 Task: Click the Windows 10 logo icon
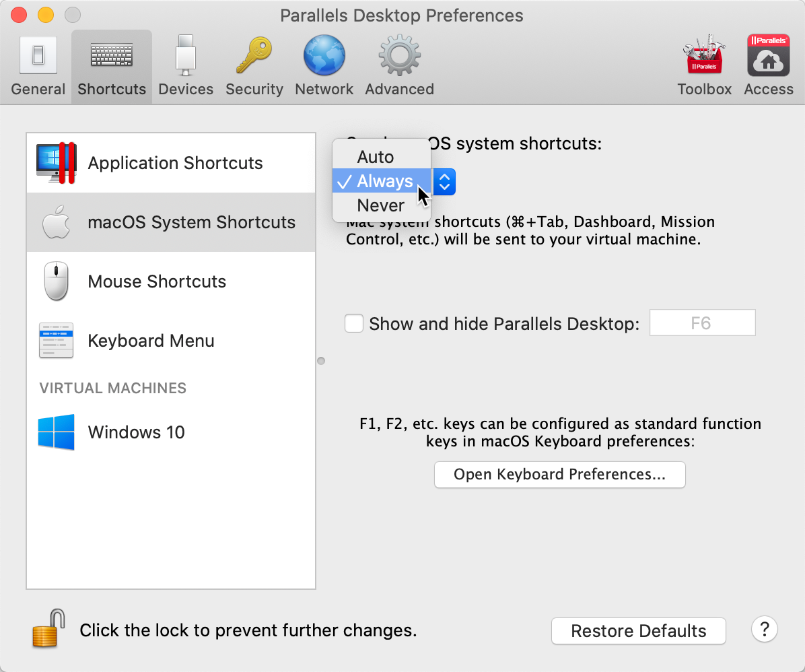click(x=56, y=432)
